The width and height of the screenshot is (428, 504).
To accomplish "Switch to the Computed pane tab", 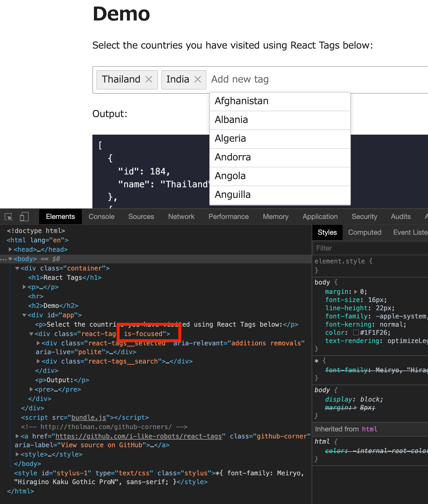I will pyautogui.click(x=365, y=232).
